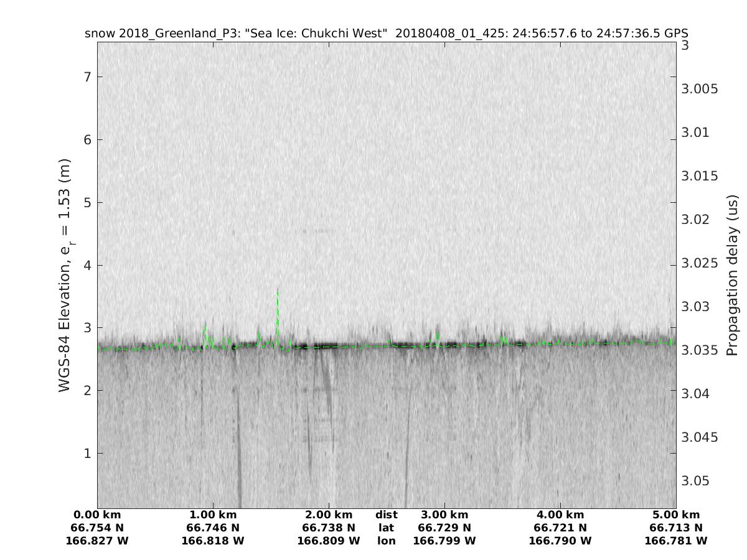Click the "0.00 km" distance label
This screenshot has height=560, width=747.
point(97,515)
